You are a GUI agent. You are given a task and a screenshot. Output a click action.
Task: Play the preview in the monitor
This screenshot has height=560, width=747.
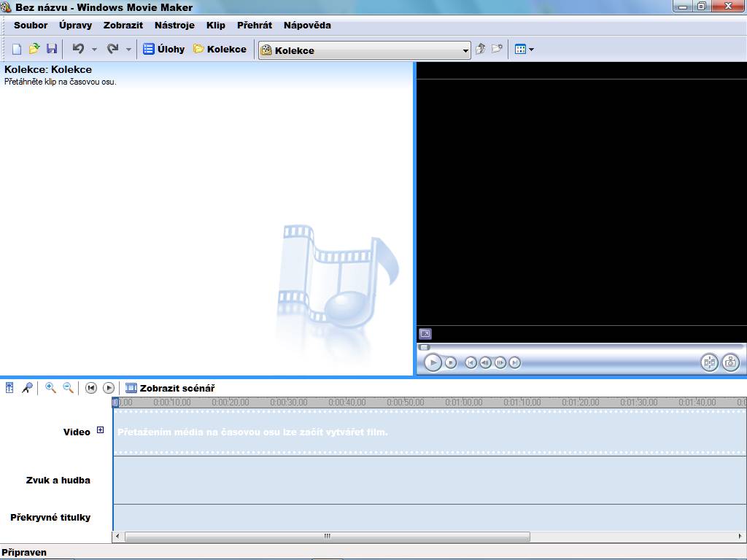[433, 363]
